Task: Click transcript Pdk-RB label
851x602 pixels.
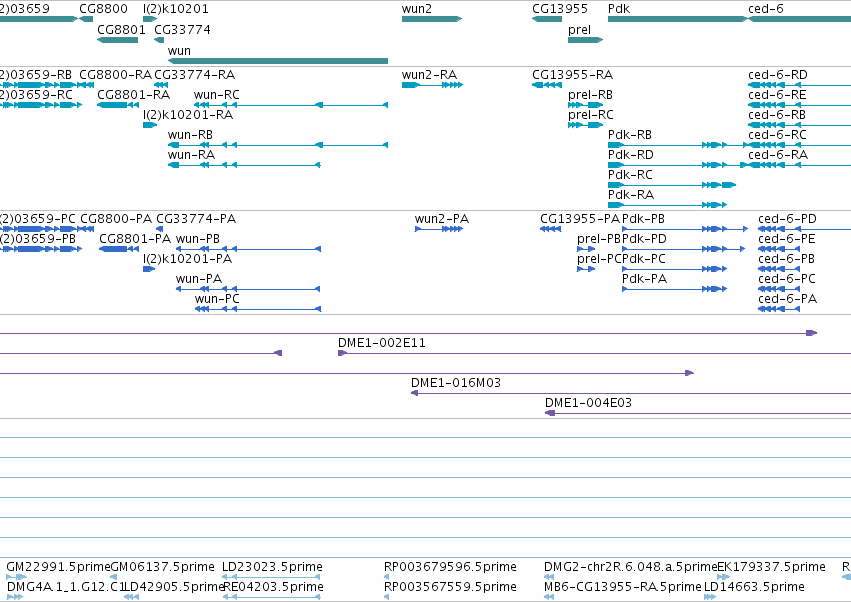Action: click(630, 135)
